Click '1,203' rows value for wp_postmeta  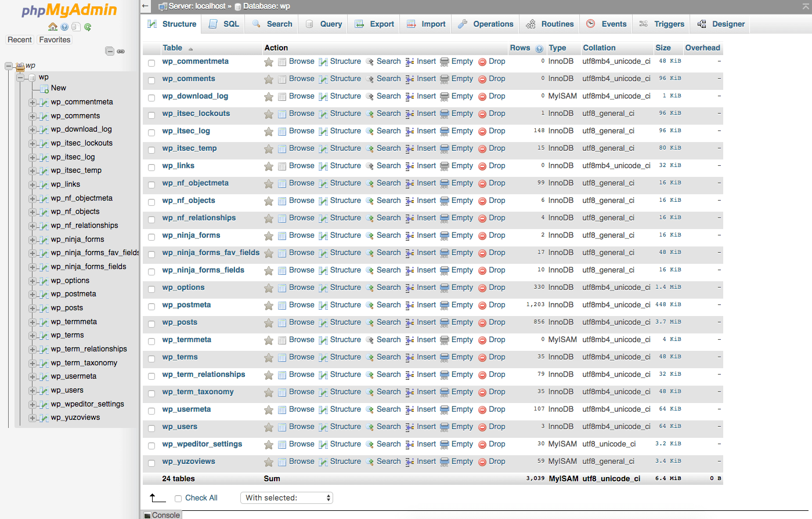[x=535, y=304]
